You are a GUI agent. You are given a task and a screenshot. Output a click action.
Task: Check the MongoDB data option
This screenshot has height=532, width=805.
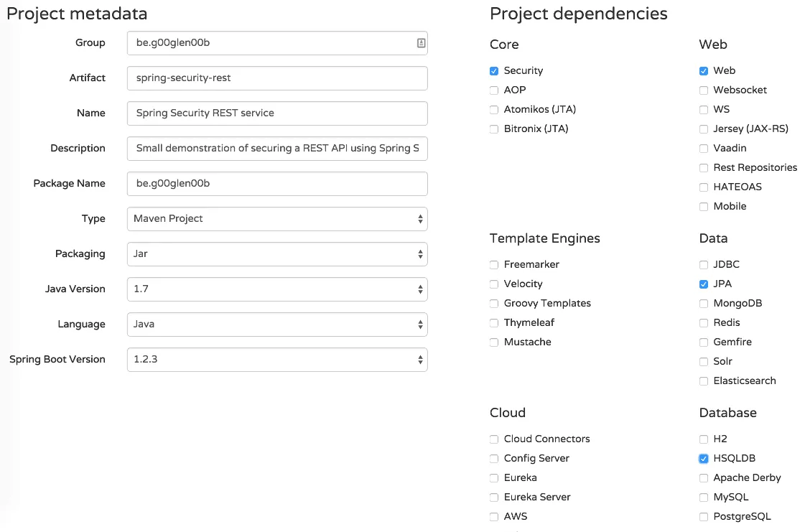click(x=704, y=304)
